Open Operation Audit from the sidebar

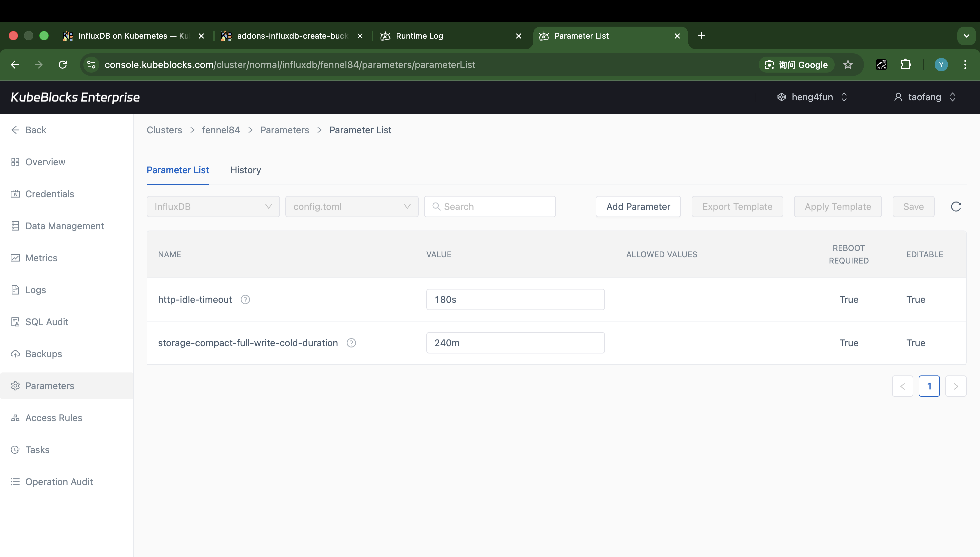click(59, 482)
